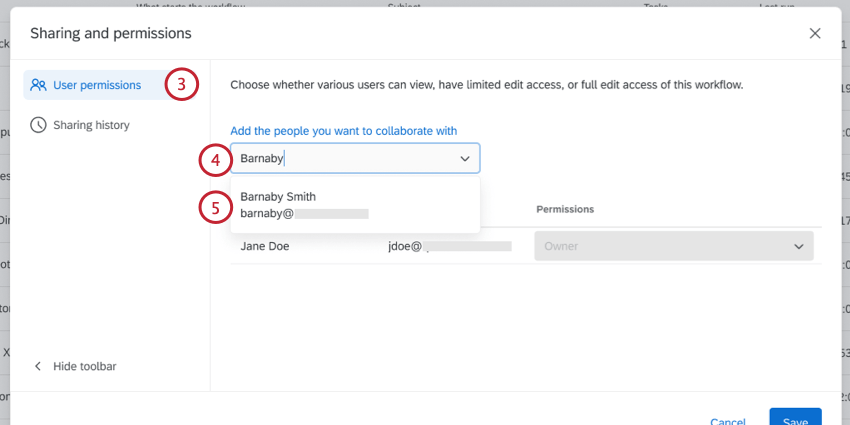Click the Hide toolbar text

[85, 366]
